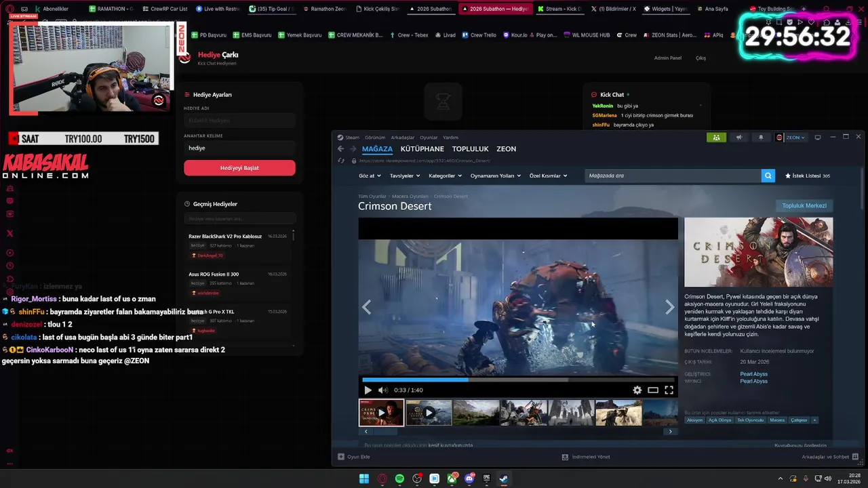Select Razer BlackShark V2 Pro Kablosuz entry

237,245
